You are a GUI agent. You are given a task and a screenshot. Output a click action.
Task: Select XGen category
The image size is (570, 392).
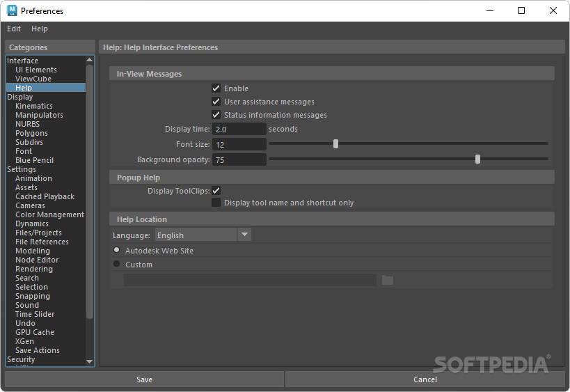click(x=24, y=341)
